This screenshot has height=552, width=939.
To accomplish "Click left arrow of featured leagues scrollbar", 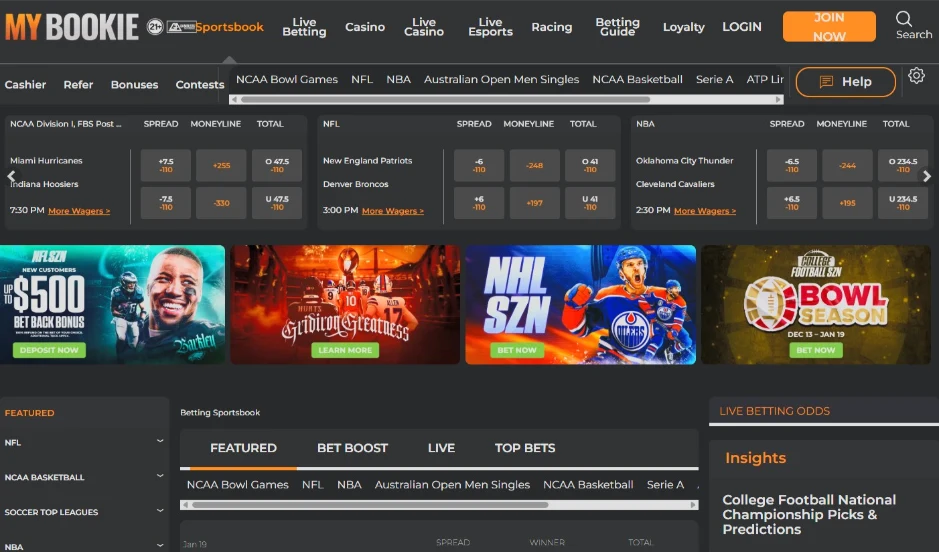I will pos(185,505).
